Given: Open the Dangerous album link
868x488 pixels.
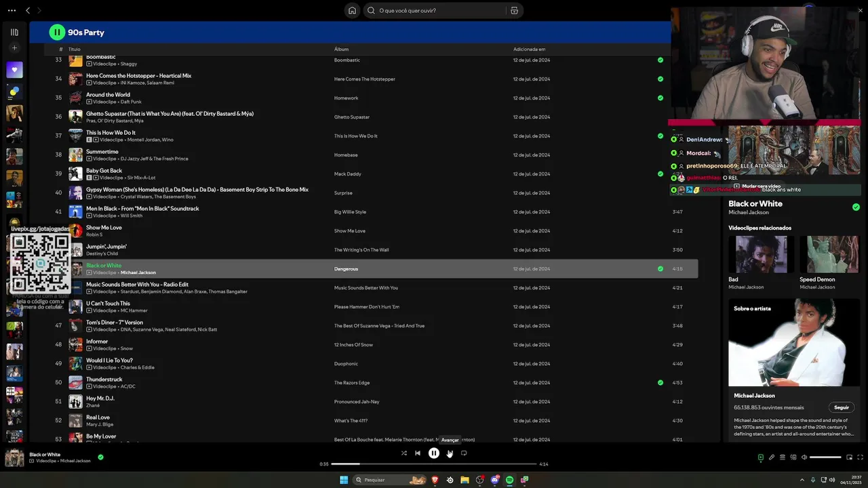Looking at the screenshot, I should tap(346, 268).
